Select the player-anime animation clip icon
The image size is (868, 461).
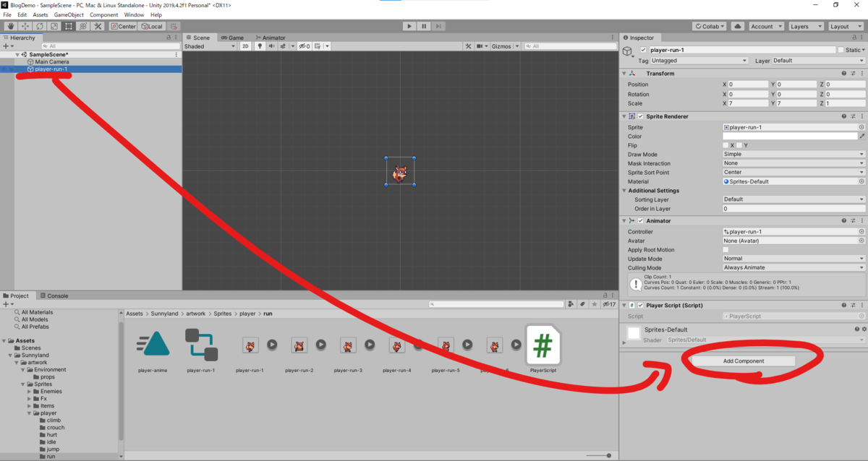coord(152,344)
